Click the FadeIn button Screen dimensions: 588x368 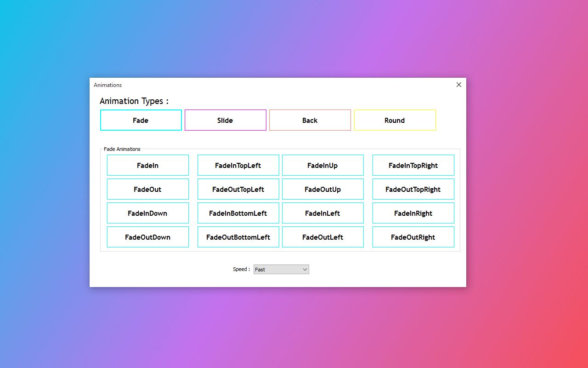[148, 165]
